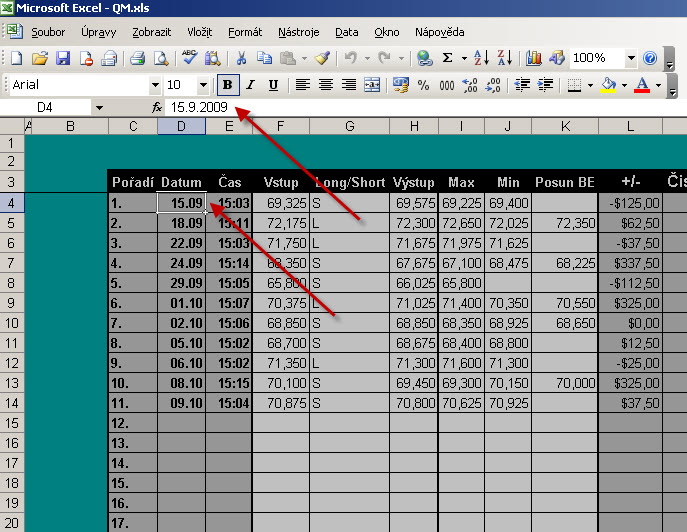Apply the red Font Color A
Viewport: 687px width, 532px height.
642,85
